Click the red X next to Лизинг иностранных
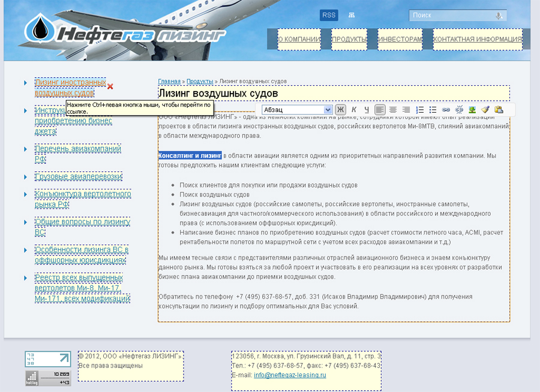The height and width of the screenshot is (392, 540). coord(110,86)
